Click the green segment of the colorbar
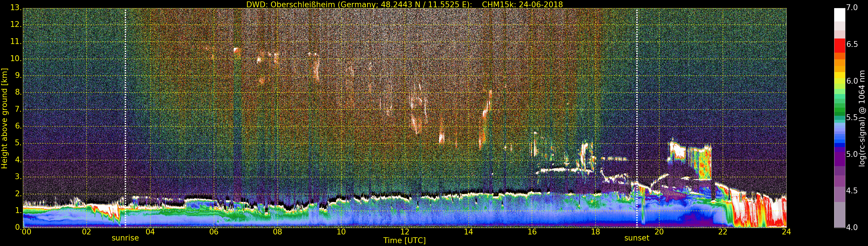Viewport: 868px width, 246px height. [839, 109]
